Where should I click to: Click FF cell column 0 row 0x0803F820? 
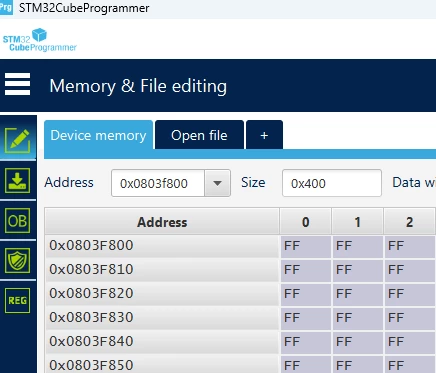(x=306, y=294)
